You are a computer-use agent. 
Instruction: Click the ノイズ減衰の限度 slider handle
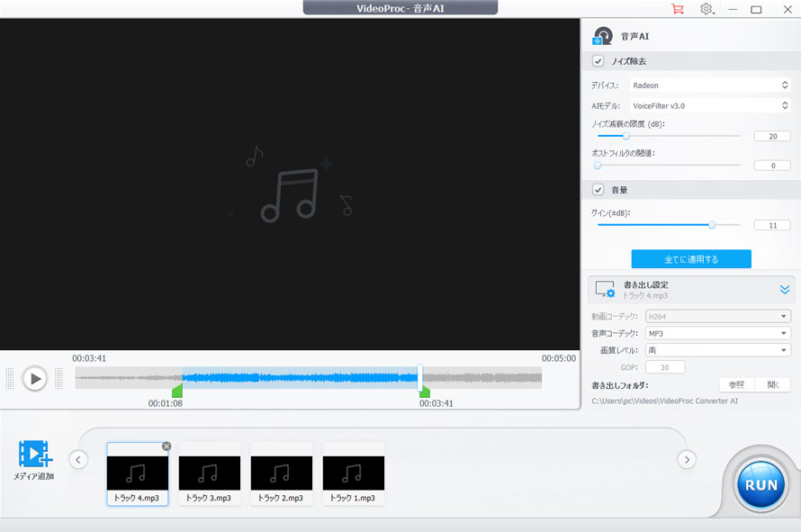click(625, 136)
